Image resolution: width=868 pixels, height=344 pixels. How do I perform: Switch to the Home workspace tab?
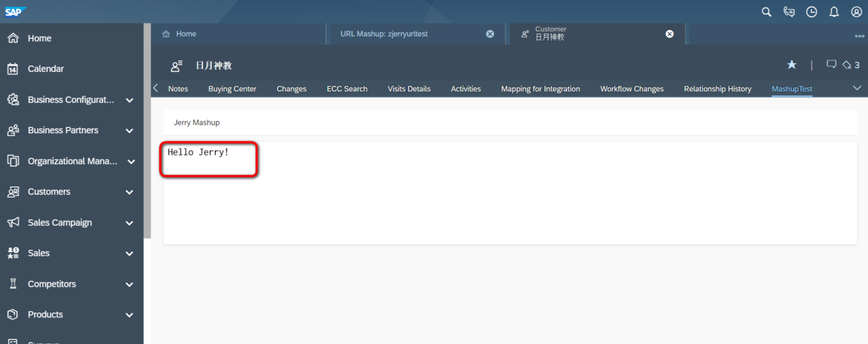(239, 34)
